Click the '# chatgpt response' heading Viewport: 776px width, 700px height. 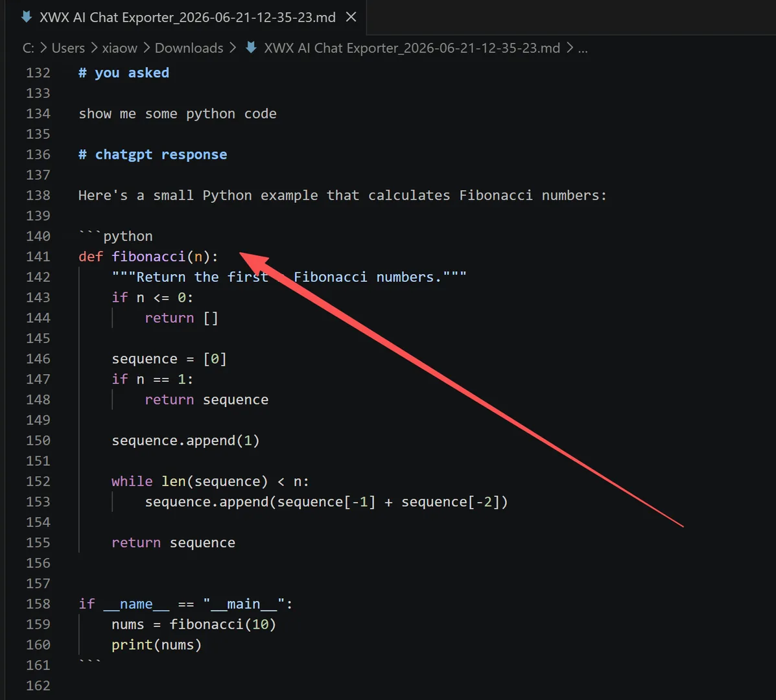tap(152, 154)
